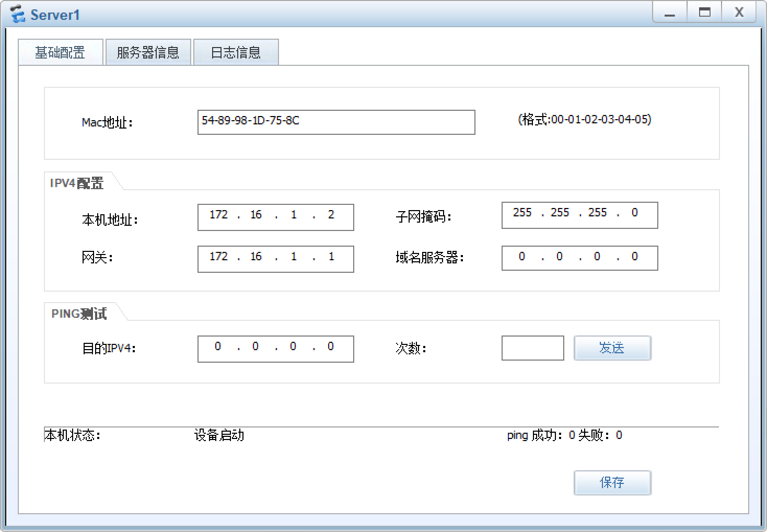
Task: Open the 日志信息 tab
Action: 236,52
